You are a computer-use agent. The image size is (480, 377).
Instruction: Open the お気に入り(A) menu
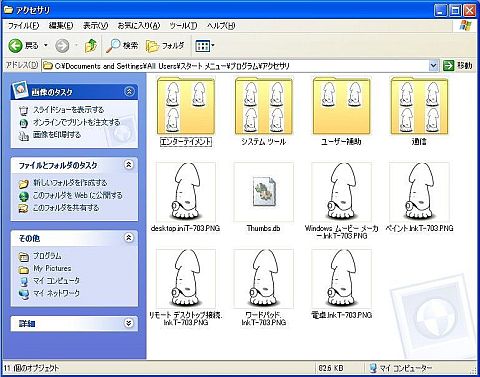pyautogui.click(x=139, y=26)
